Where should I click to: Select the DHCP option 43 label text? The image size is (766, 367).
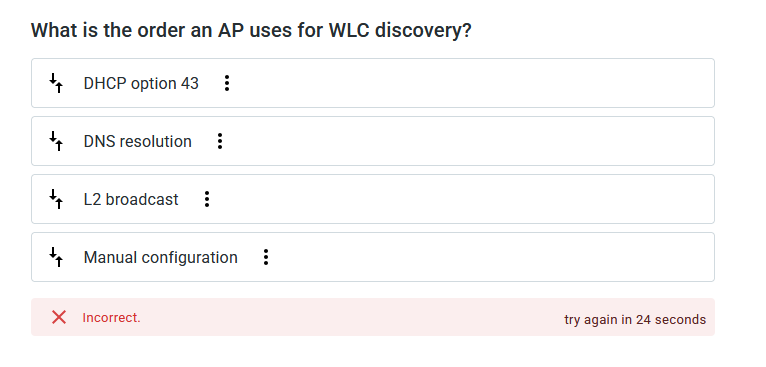pyautogui.click(x=141, y=84)
